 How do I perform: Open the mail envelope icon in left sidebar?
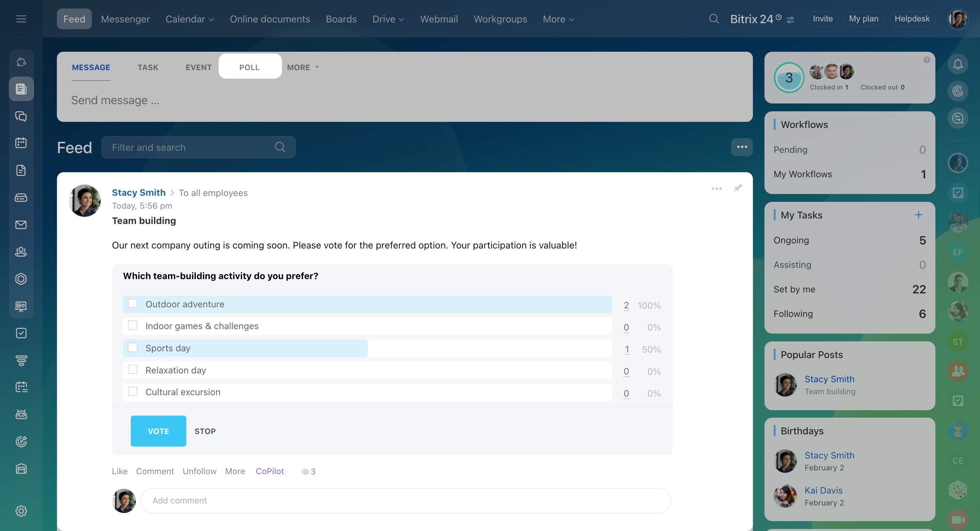21,225
